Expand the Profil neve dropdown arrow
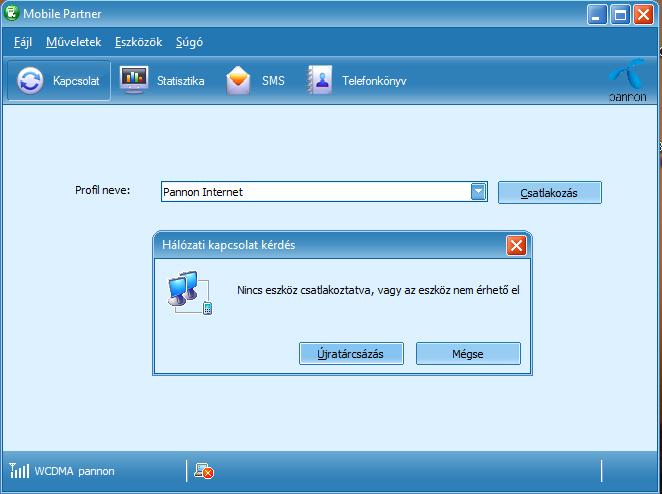This screenshot has width=662, height=494. (478, 192)
